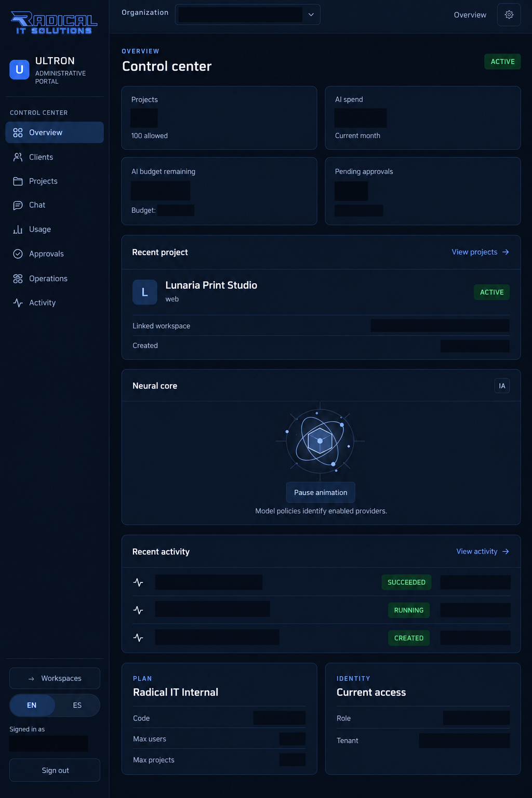The width and height of the screenshot is (532, 798).
Task: Click the pulse icon on RUNNING row
Action: coord(138,610)
